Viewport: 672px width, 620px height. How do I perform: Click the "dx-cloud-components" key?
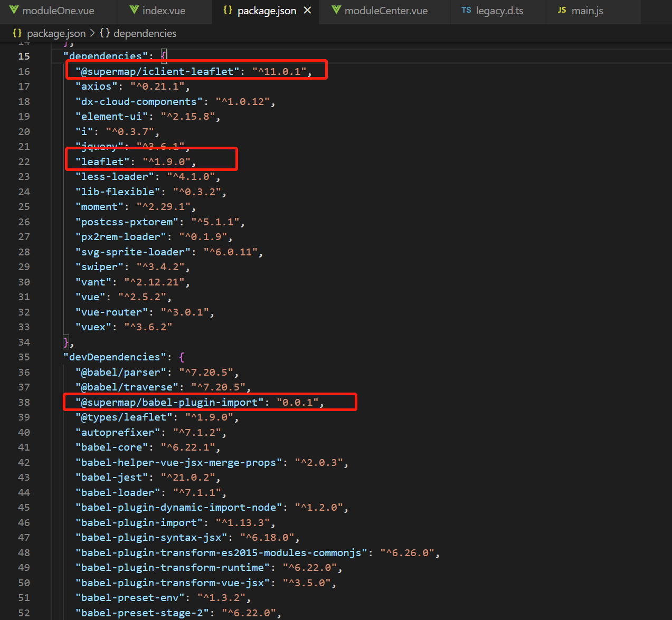(139, 101)
